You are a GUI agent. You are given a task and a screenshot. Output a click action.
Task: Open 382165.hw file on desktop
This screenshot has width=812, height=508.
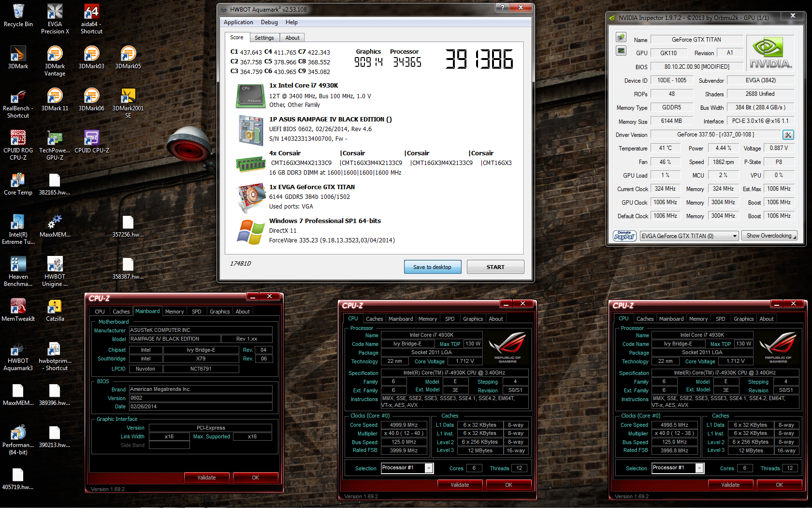point(55,184)
